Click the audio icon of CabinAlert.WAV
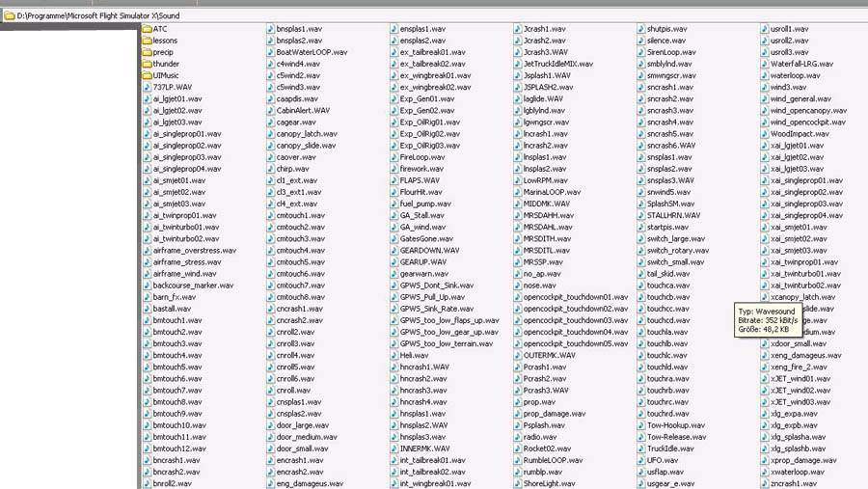The width and height of the screenshot is (868, 489). click(x=270, y=110)
